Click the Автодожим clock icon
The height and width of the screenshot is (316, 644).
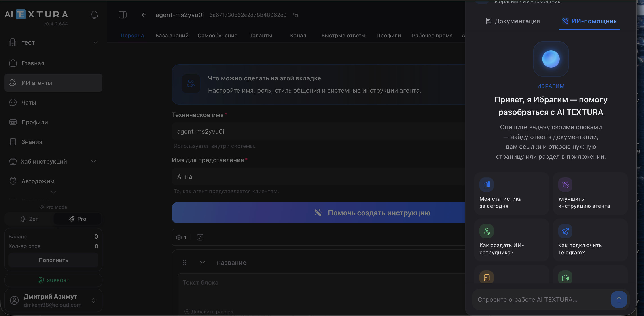click(13, 181)
